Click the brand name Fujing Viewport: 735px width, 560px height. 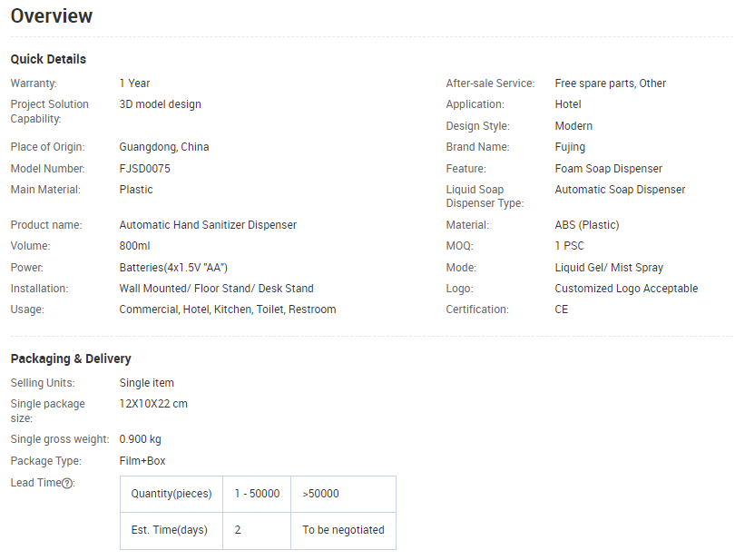pos(570,147)
